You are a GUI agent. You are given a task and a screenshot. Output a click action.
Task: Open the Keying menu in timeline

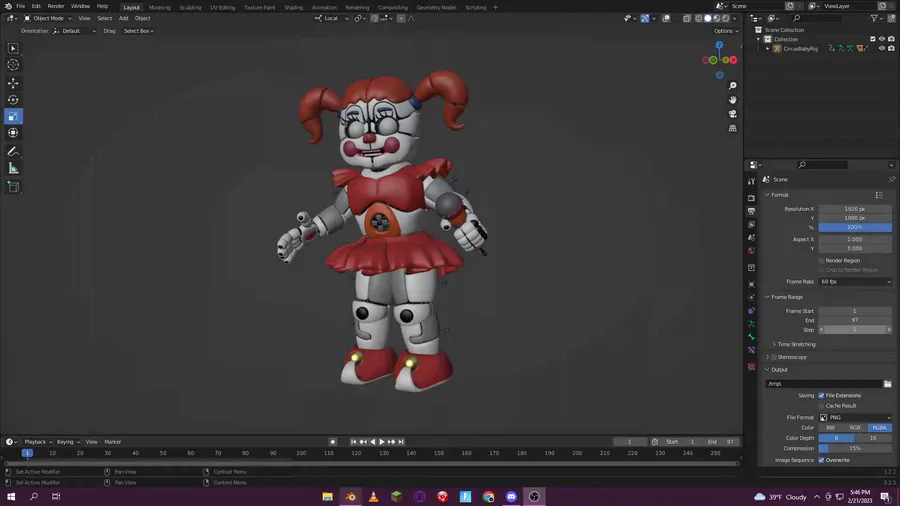point(68,442)
